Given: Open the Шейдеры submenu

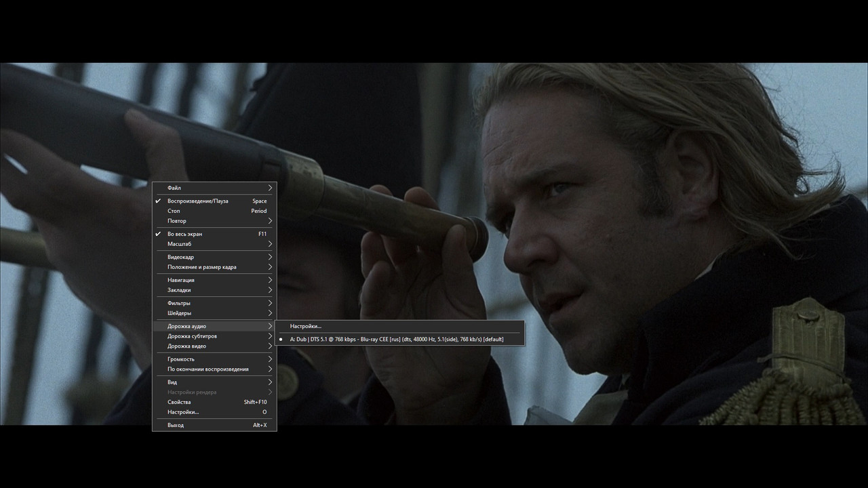Looking at the screenshot, I should (214, 313).
